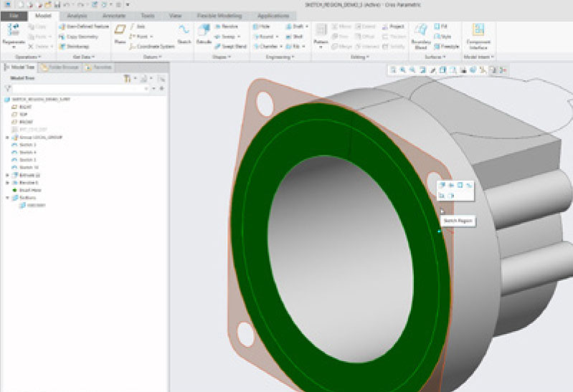Expand the Extrude feature tree node

pos(7,175)
